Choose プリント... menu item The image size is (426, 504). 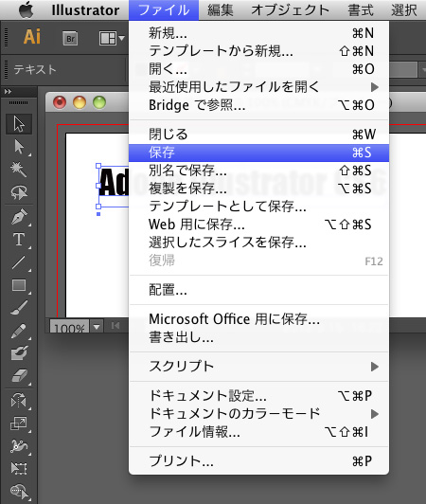[258, 461]
